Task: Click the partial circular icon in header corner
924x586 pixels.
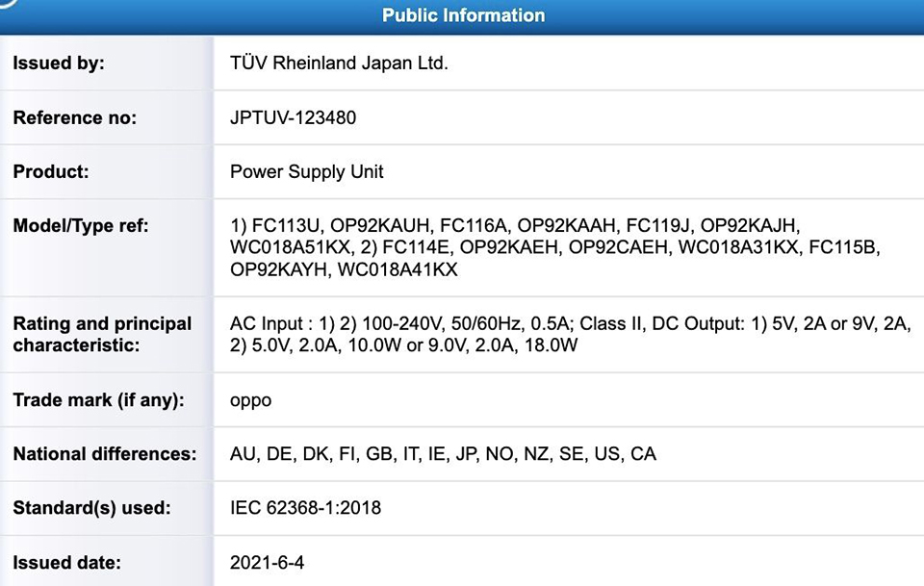Action: [x=9, y=4]
